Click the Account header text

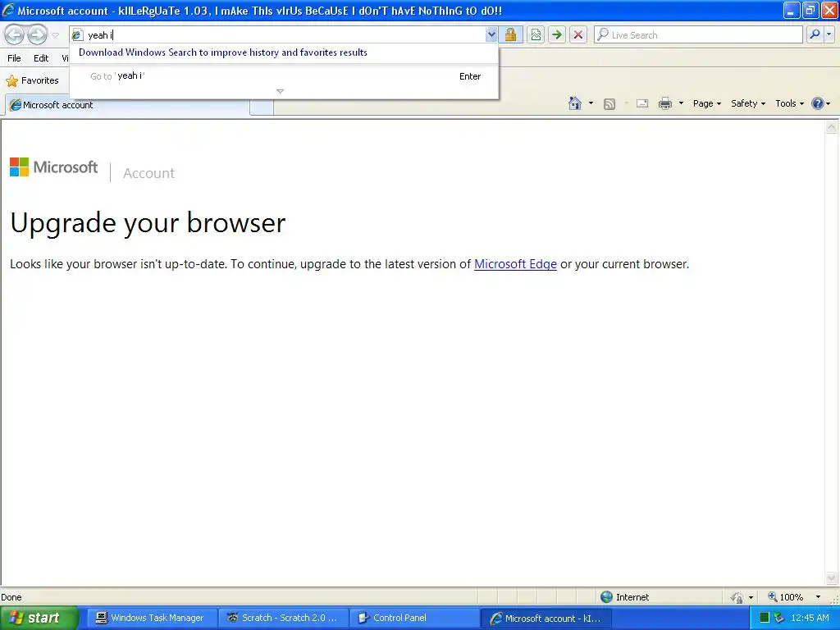pyautogui.click(x=149, y=173)
